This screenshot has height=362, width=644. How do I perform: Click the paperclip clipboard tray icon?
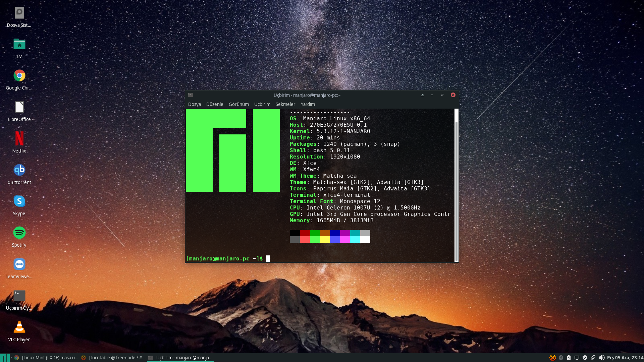tap(593, 358)
